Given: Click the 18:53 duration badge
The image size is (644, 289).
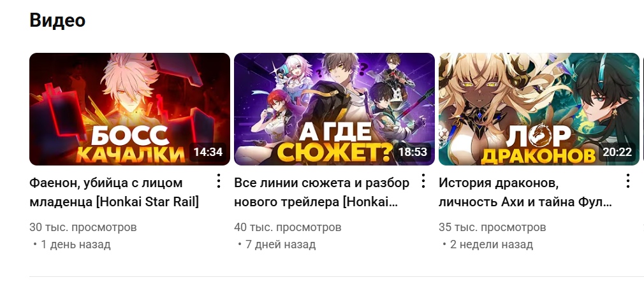Looking at the screenshot, I should click(413, 152).
